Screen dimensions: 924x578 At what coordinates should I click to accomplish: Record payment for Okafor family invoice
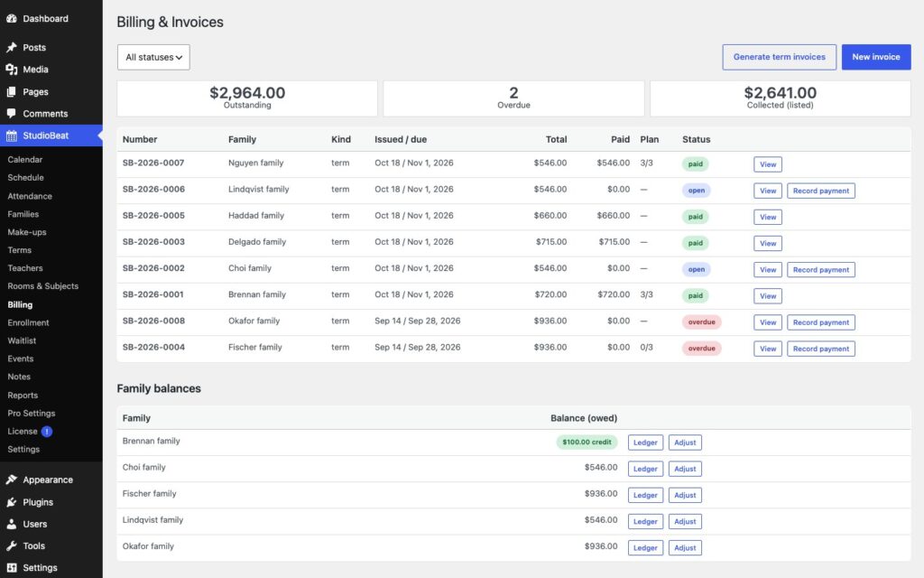click(x=821, y=322)
